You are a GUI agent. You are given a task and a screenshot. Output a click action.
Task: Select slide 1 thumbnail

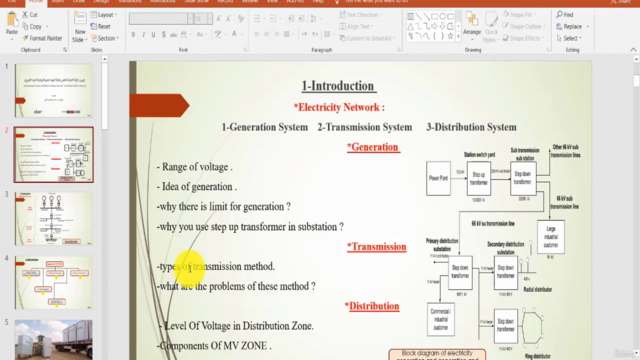pyautogui.click(x=53, y=91)
